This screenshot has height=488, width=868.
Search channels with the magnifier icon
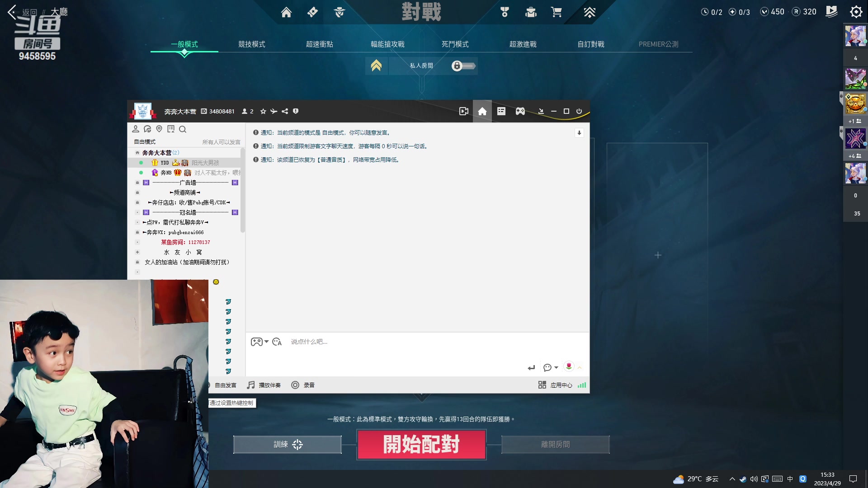(x=183, y=129)
